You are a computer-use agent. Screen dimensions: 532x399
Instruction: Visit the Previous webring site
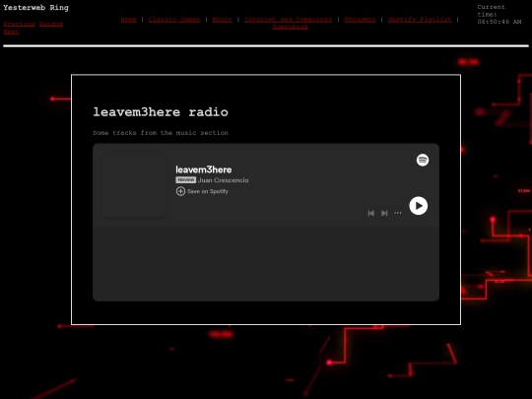coord(20,24)
